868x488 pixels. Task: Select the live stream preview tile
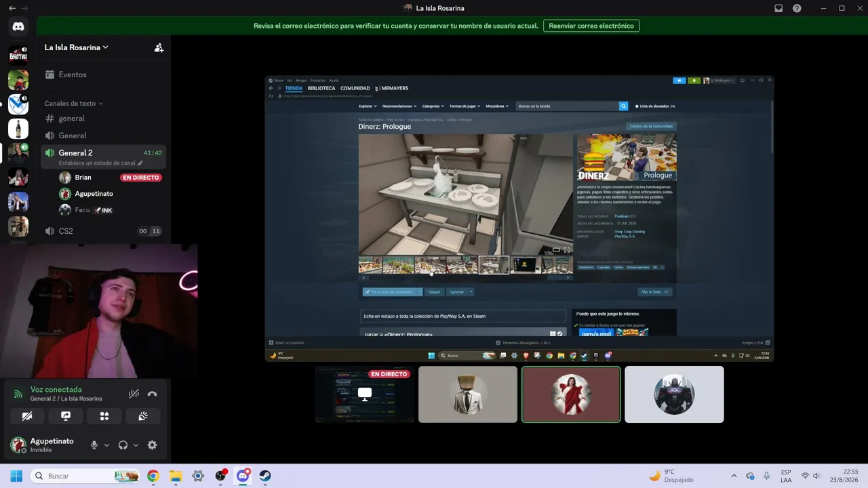365,394
